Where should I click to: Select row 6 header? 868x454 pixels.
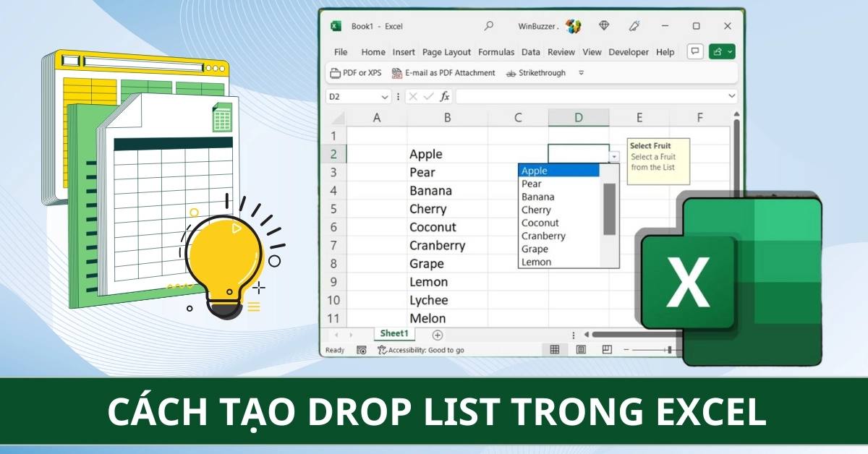click(x=333, y=227)
